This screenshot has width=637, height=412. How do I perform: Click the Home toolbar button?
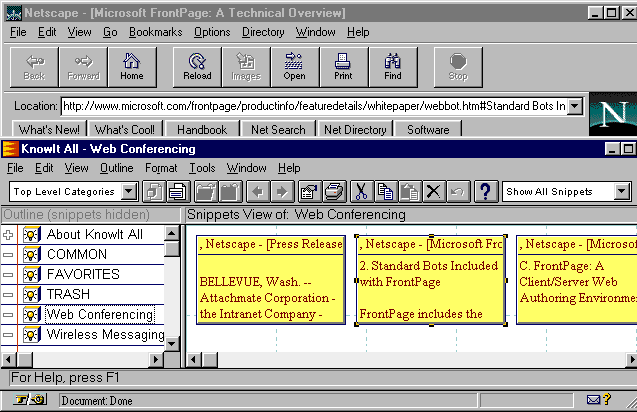(x=132, y=66)
